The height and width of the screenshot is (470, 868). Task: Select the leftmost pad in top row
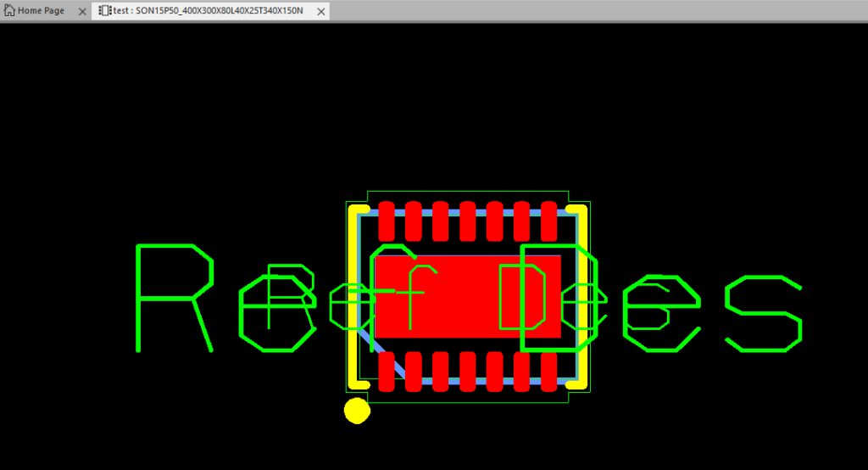(387, 221)
